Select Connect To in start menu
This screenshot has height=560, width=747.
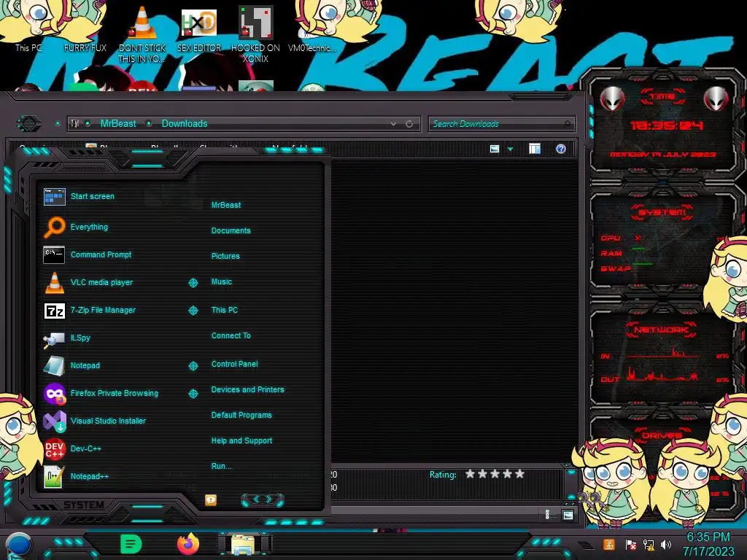pyautogui.click(x=231, y=335)
